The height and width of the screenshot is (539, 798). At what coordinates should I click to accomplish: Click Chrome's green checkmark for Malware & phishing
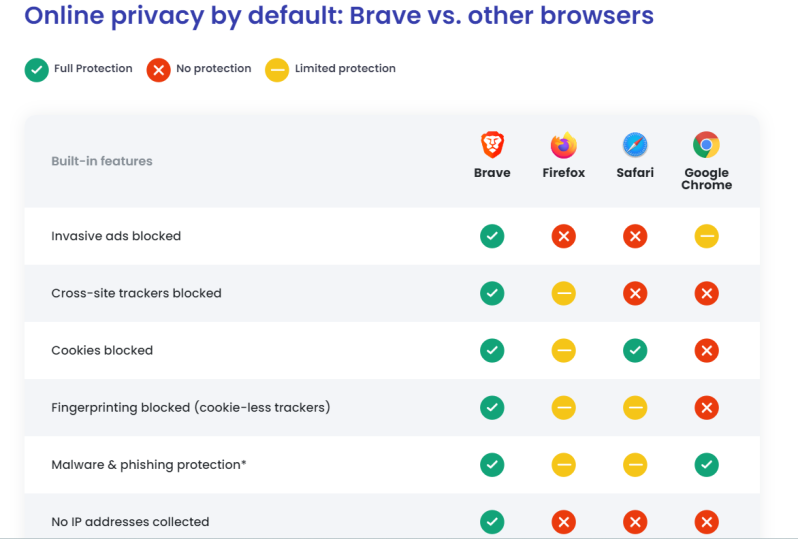[706, 465]
